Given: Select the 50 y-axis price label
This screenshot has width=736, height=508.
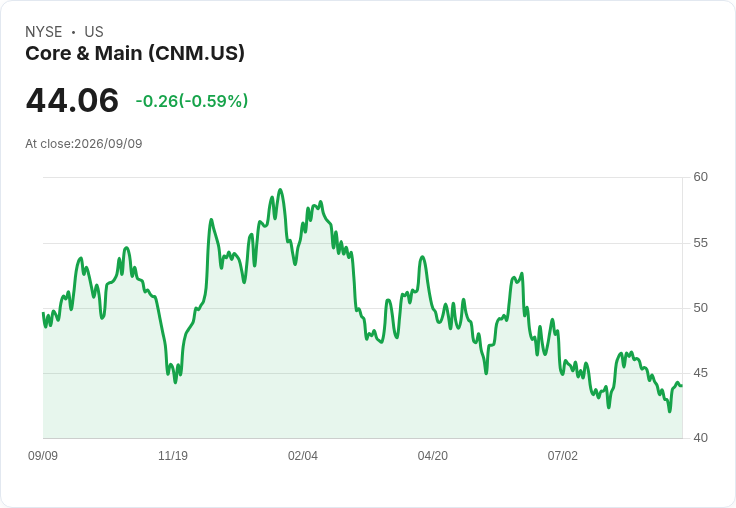Looking at the screenshot, I should [x=700, y=308].
